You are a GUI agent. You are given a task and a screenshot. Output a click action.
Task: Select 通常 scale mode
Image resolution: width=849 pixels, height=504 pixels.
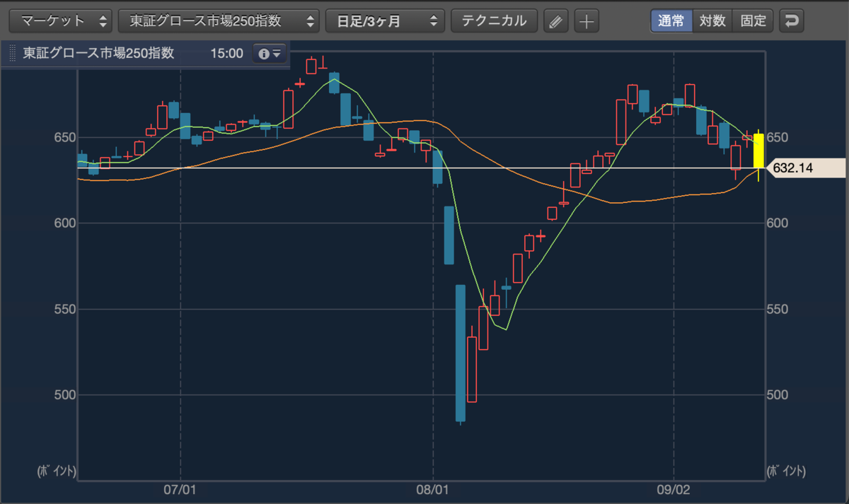click(x=671, y=20)
